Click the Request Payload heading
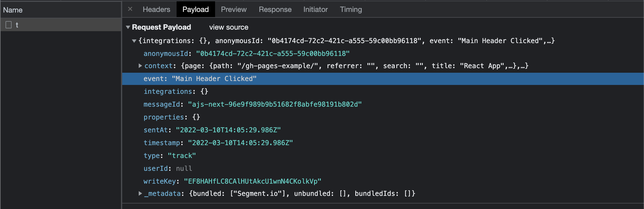This screenshot has width=644, height=209. pos(161,27)
